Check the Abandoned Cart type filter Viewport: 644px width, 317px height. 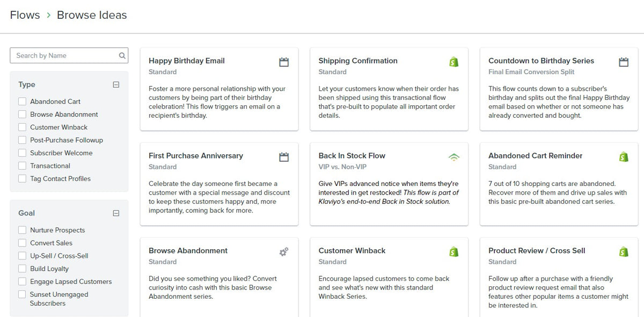tap(22, 102)
